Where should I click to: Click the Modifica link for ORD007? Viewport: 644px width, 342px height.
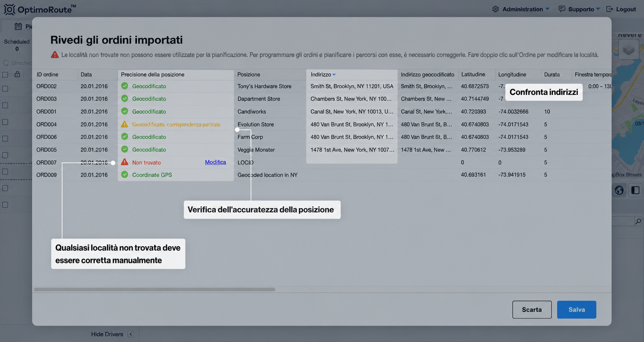tap(215, 162)
